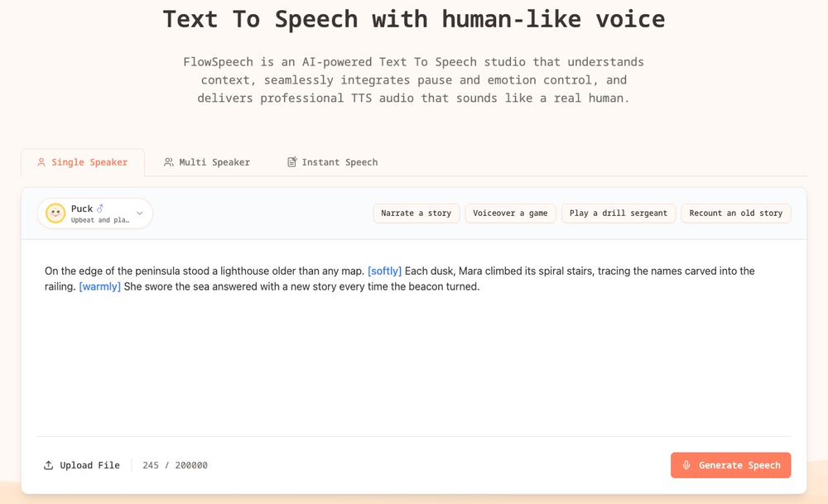Select the Voiceover a game preset

pyautogui.click(x=510, y=213)
